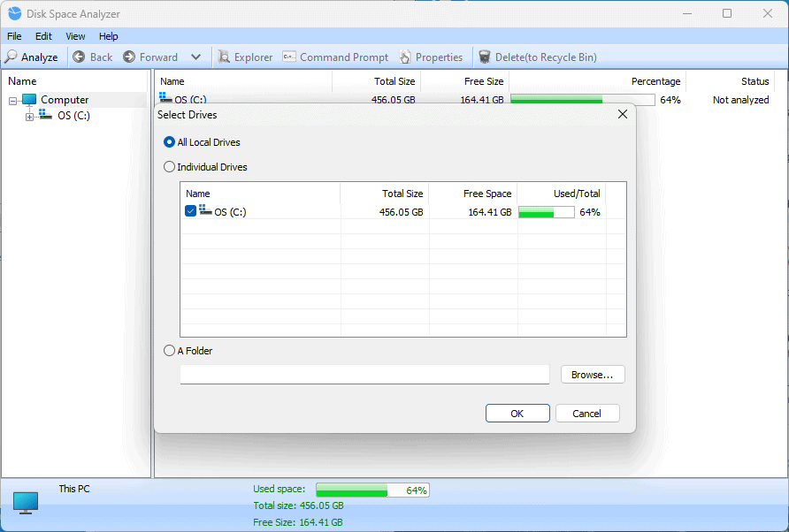Click the "456.05 GB" cell in dialog
789x532 pixels.
click(x=401, y=212)
